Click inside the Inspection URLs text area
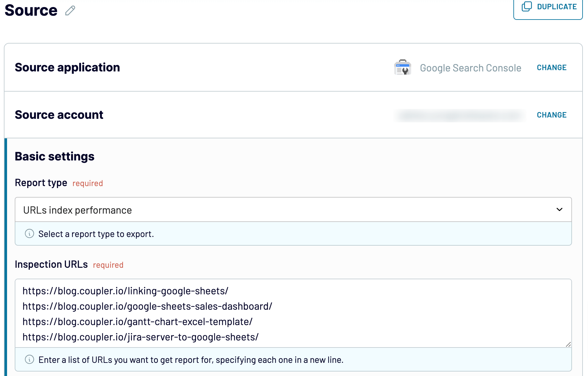Viewport: 588px width, 376px height. [x=293, y=313]
